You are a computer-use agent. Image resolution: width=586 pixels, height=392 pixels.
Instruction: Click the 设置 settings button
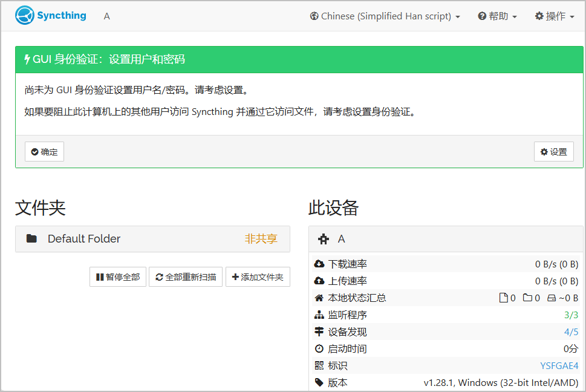(554, 152)
